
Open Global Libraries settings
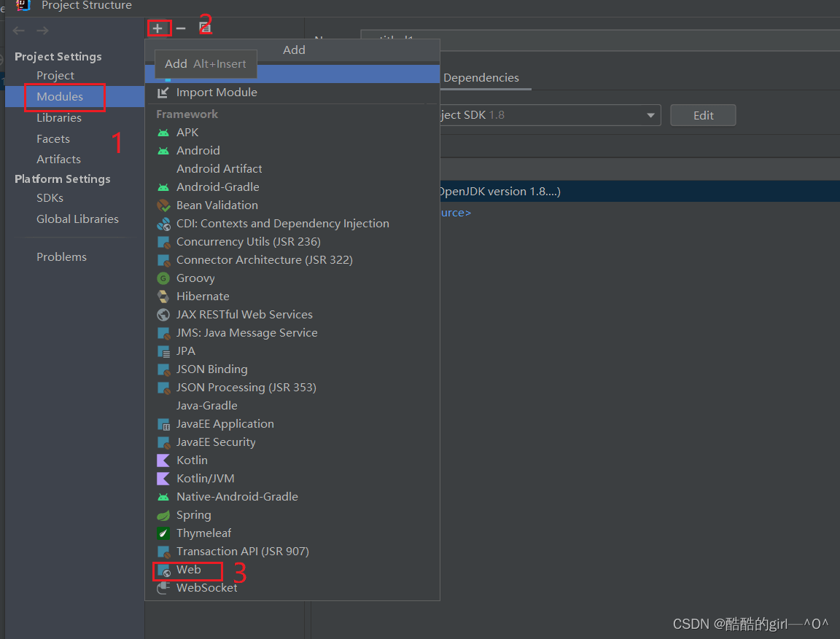(x=78, y=219)
